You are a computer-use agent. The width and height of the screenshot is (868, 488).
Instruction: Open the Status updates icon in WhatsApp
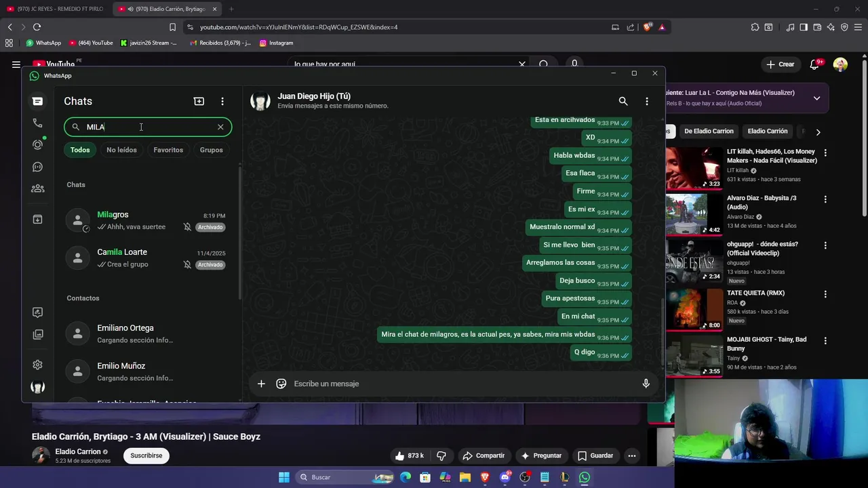(x=37, y=144)
